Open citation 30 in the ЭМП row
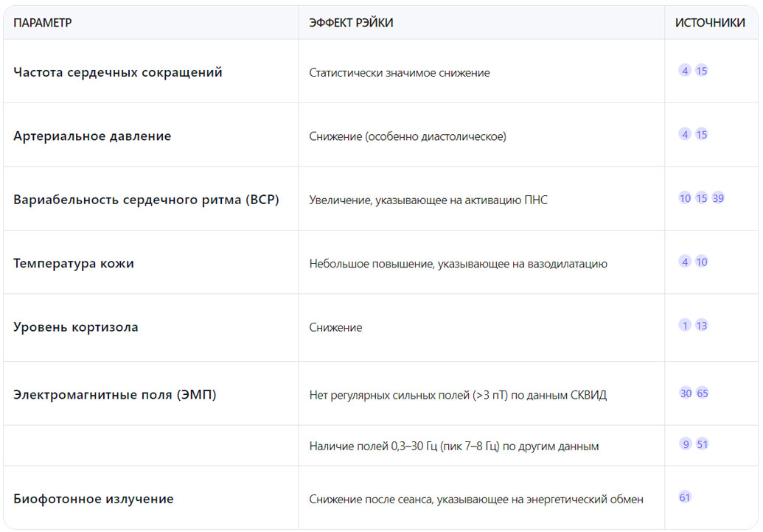The width and height of the screenshot is (763, 532). point(686,393)
